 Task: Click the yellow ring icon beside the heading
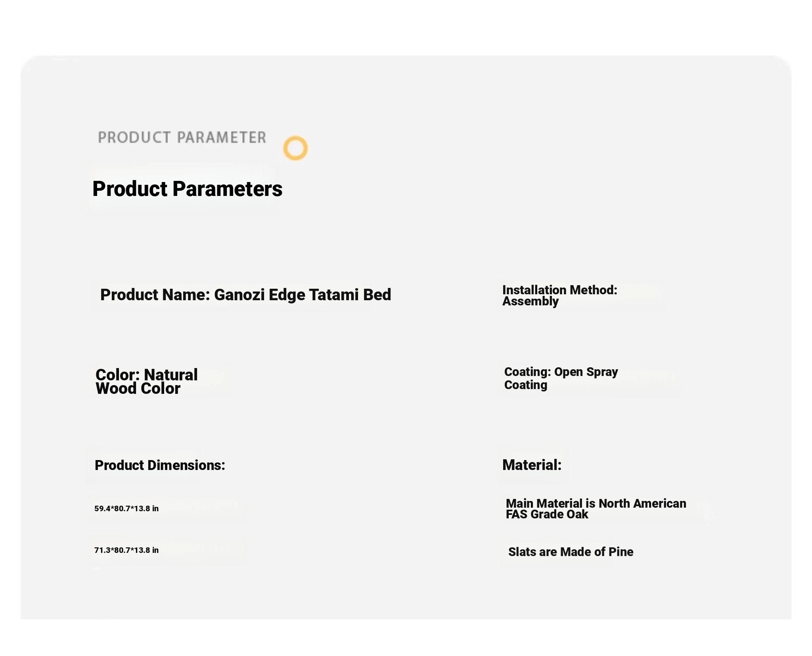click(295, 148)
